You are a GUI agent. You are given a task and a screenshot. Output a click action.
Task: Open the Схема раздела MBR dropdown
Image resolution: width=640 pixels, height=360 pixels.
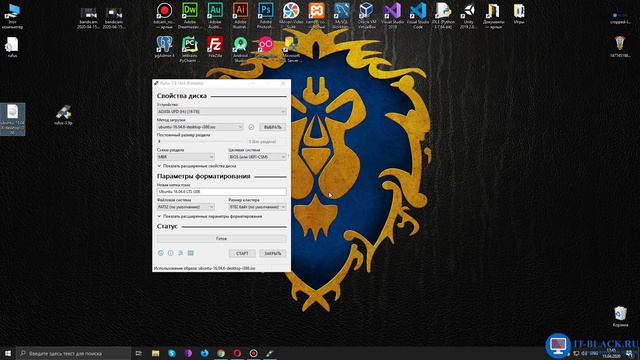pyautogui.click(x=186, y=157)
